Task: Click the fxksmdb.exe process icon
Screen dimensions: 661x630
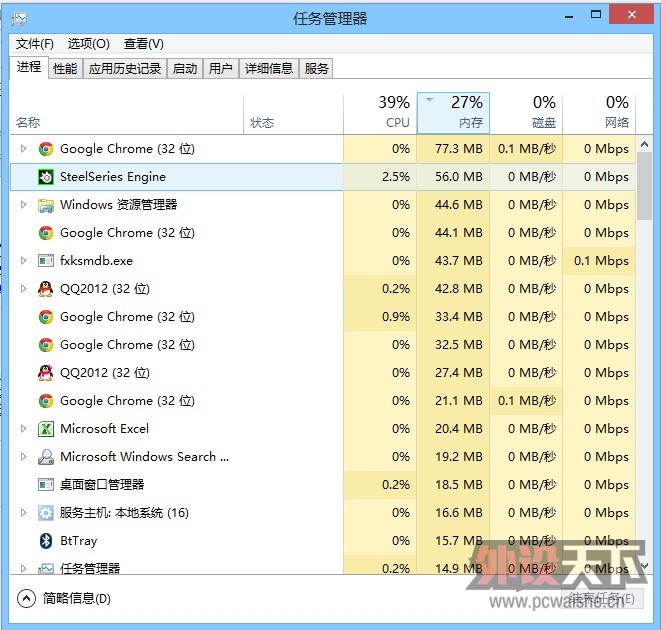Action: click(x=46, y=261)
